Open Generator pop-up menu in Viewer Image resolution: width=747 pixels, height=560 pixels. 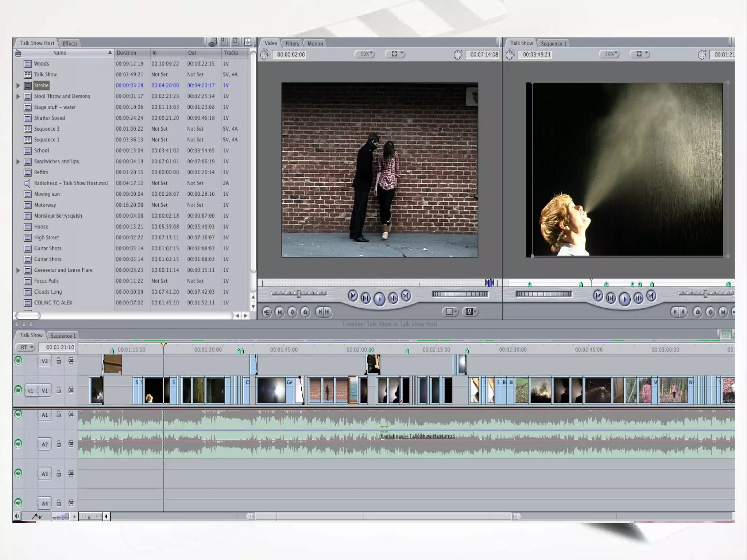click(x=470, y=312)
